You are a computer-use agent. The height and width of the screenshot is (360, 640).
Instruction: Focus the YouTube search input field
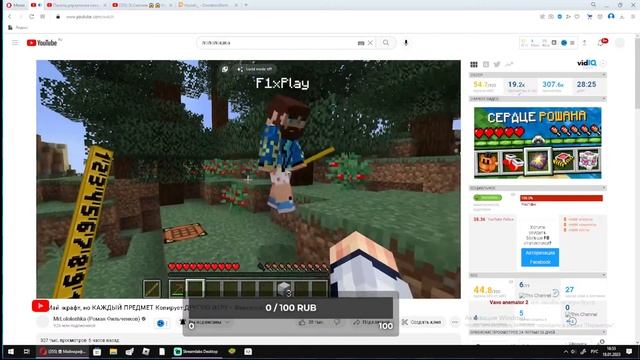point(278,42)
